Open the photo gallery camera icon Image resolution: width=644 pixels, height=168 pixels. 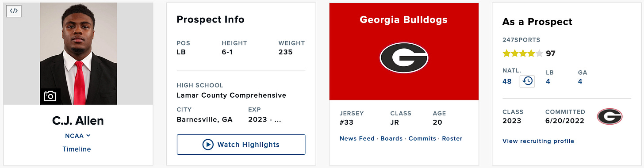click(x=50, y=96)
